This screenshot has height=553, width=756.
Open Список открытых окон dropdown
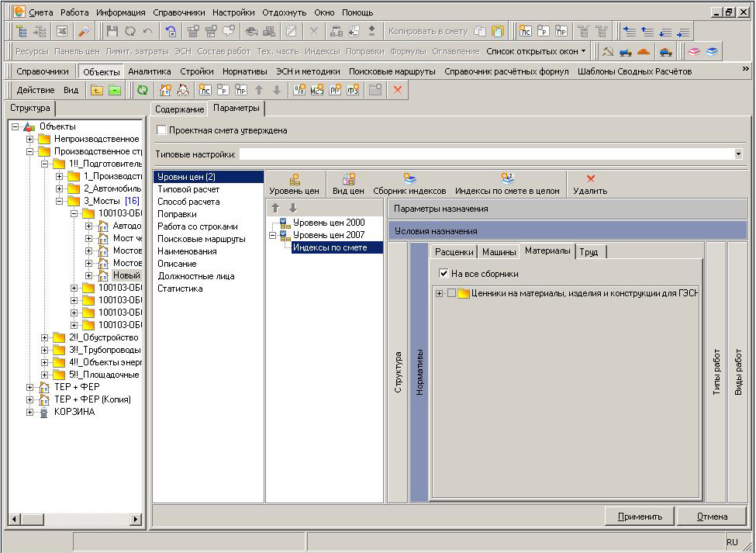pyautogui.click(x=536, y=51)
